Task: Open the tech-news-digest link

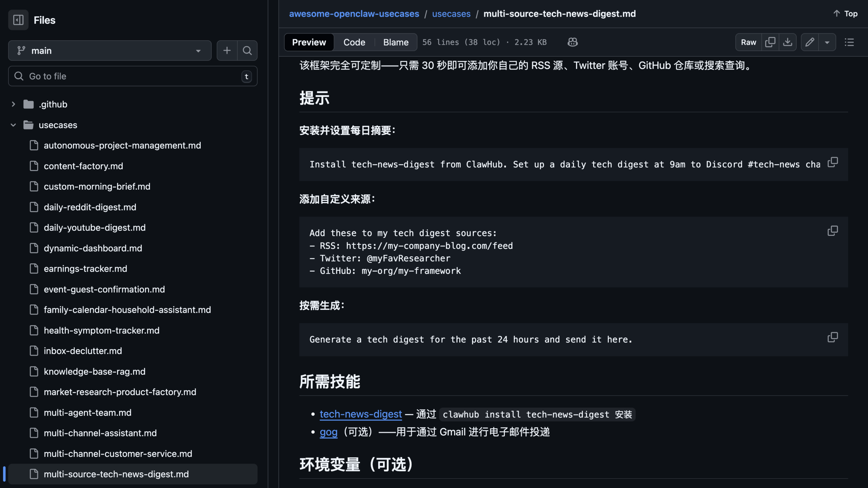Action: [x=360, y=414]
